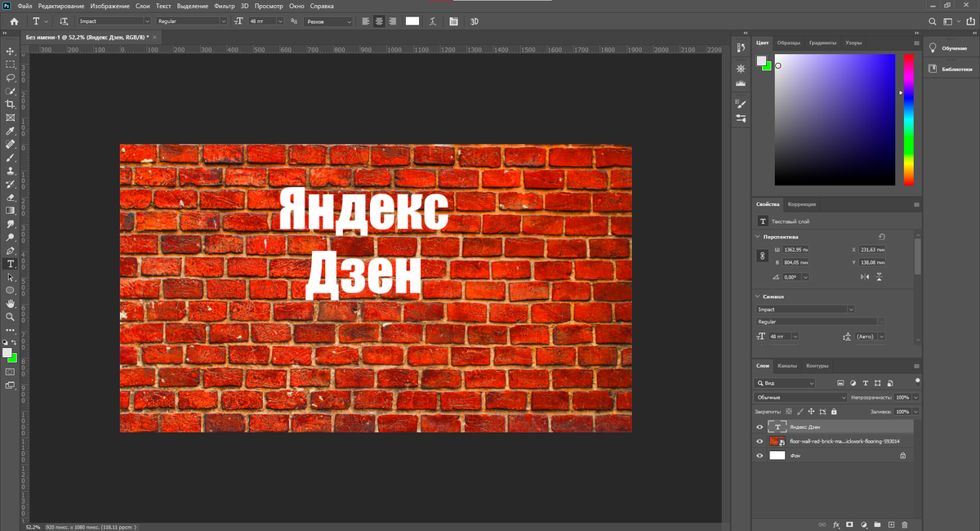Image resolution: width=980 pixels, height=531 pixels.
Task: Click the Ш width field in Properties
Action: tap(795, 249)
